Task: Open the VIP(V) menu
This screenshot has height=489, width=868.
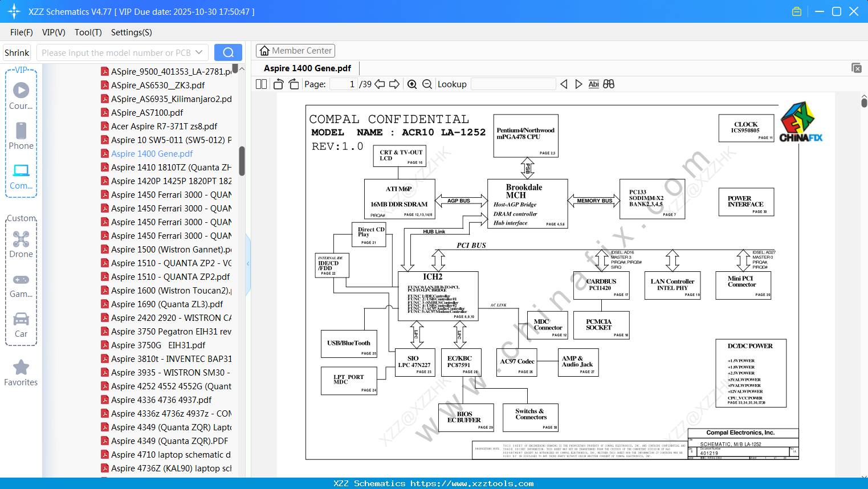Action: [x=54, y=32]
